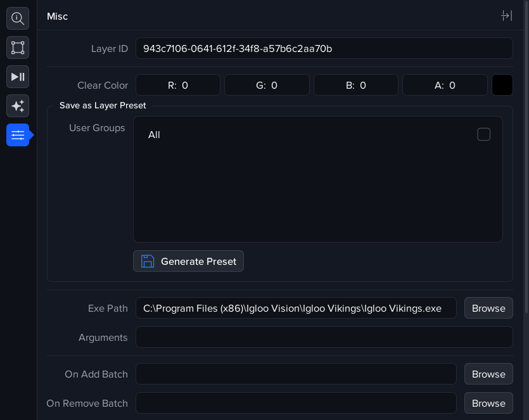The width and height of the screenshot is (529, 420).
Task: Click the Clear Color G value field
Action: click(x=267, y=85)
